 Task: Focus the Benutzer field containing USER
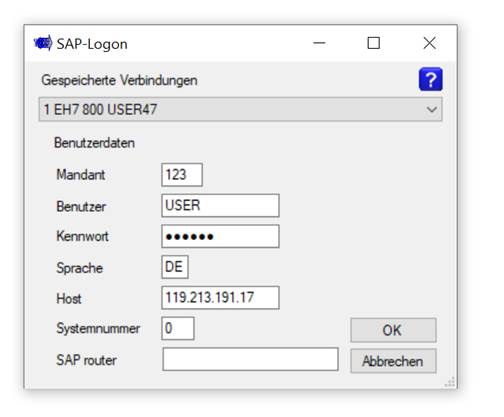(x=220, y=205)
